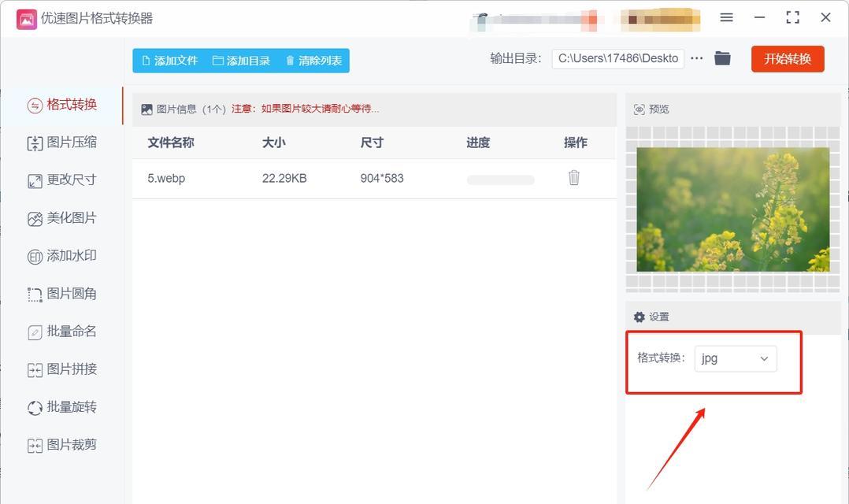Expand the jpg format dropdown
Screen dimensions: 849x504
(x=736, y=358)
